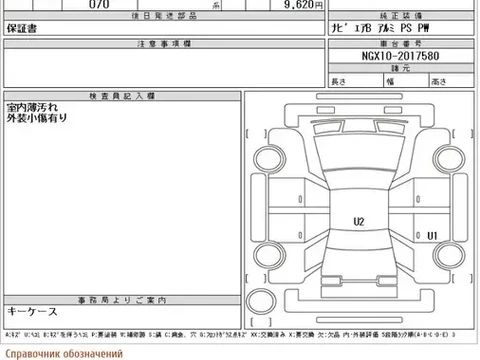Click the rear-right wheel on car diagram
The height and width of the screenshot is (360, 480).
[x=449, y=255]
